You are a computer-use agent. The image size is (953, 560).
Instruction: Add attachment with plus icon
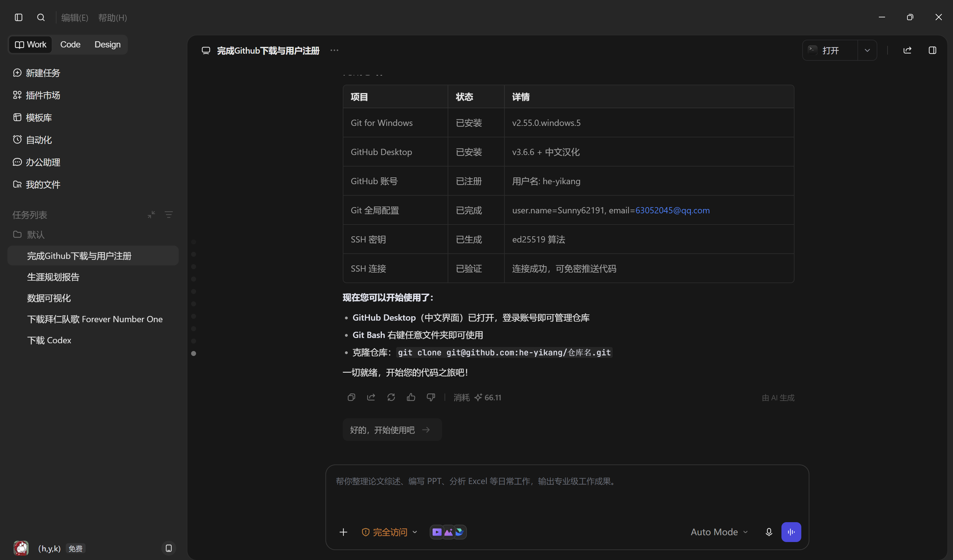point(343,532)
